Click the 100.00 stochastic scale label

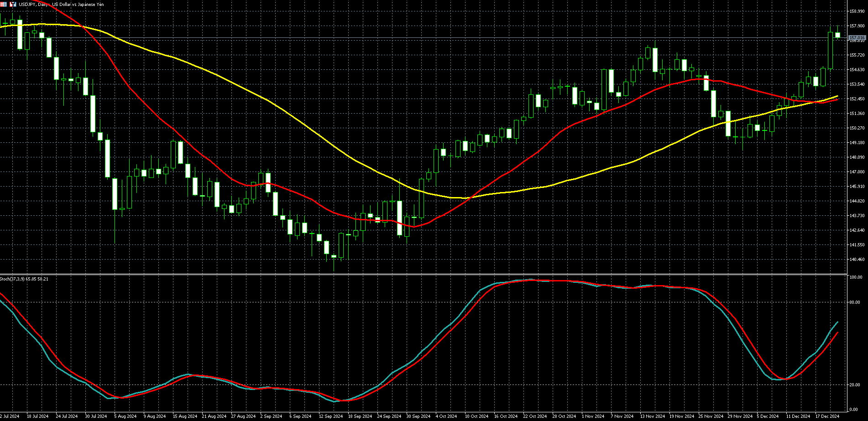coord(856,277)
